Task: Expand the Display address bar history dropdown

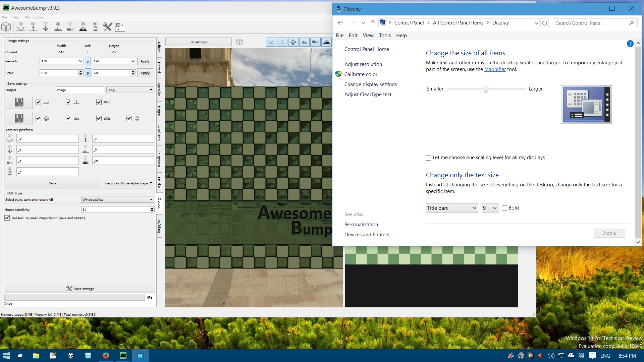Action: point(536,23)
